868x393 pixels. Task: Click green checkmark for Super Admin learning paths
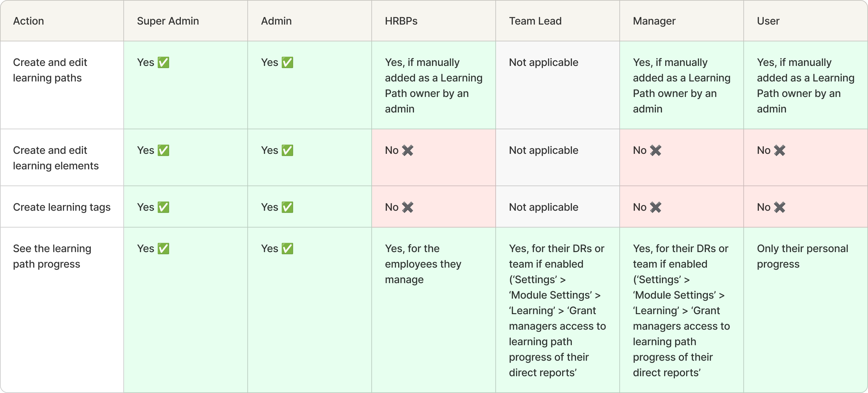(163, 62)
